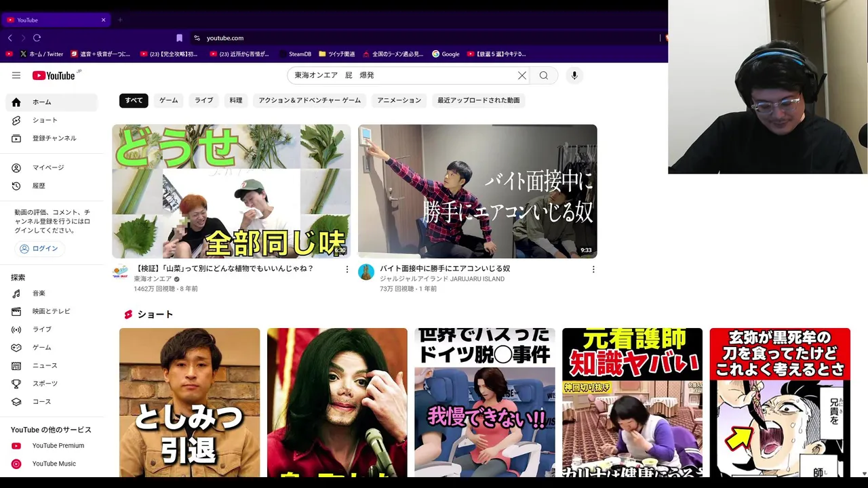
Task: Open 登録チャンネル in the sidebar
Action: [52, 138]
